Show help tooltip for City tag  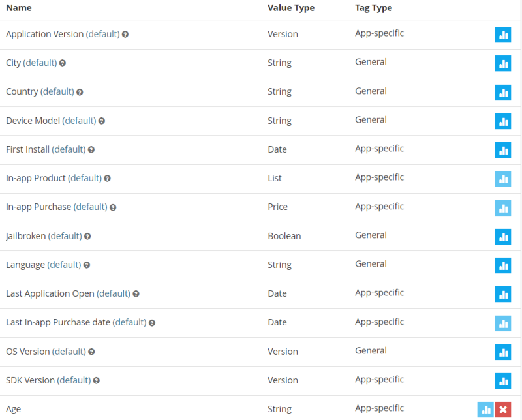point(62,63)
